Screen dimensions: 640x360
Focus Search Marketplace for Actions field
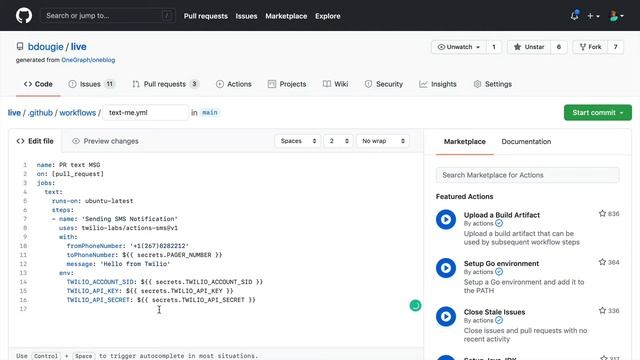click(527, 175)
